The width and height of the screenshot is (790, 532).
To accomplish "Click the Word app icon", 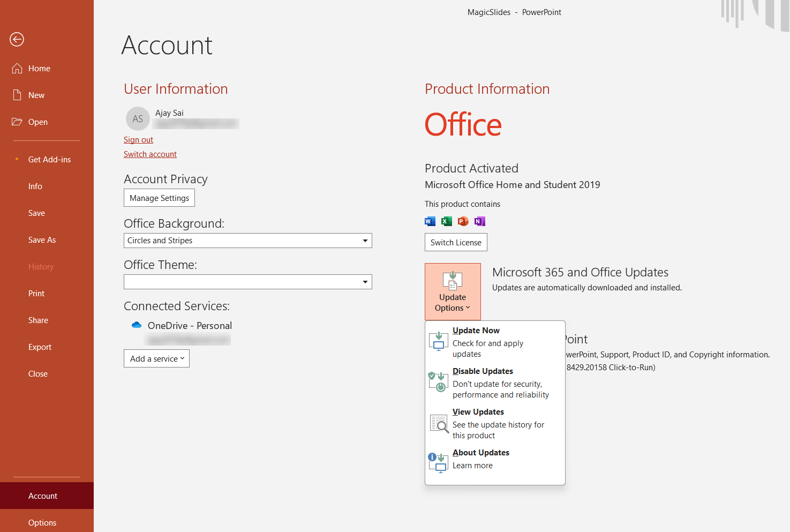I will [x=430, y=221].
